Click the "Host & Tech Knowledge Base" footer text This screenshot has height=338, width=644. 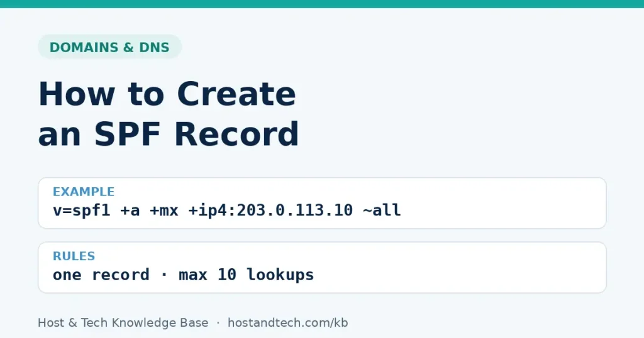[x=123, y=323]
